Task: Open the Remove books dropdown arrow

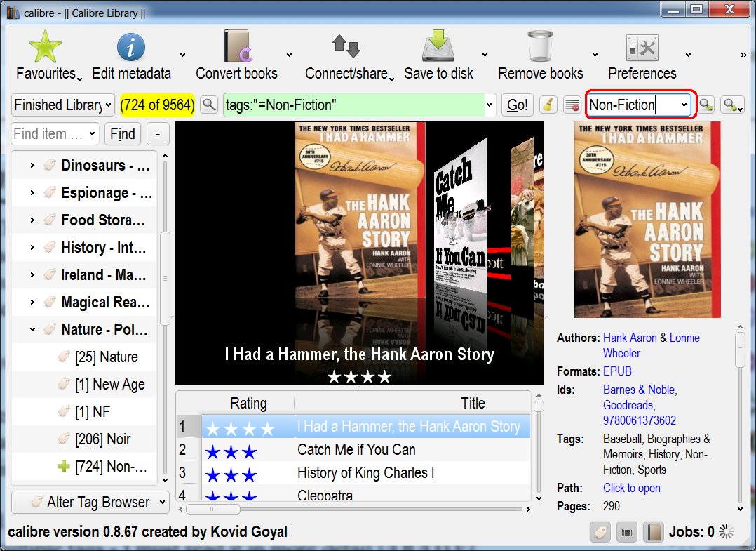Action: [595, 55]
